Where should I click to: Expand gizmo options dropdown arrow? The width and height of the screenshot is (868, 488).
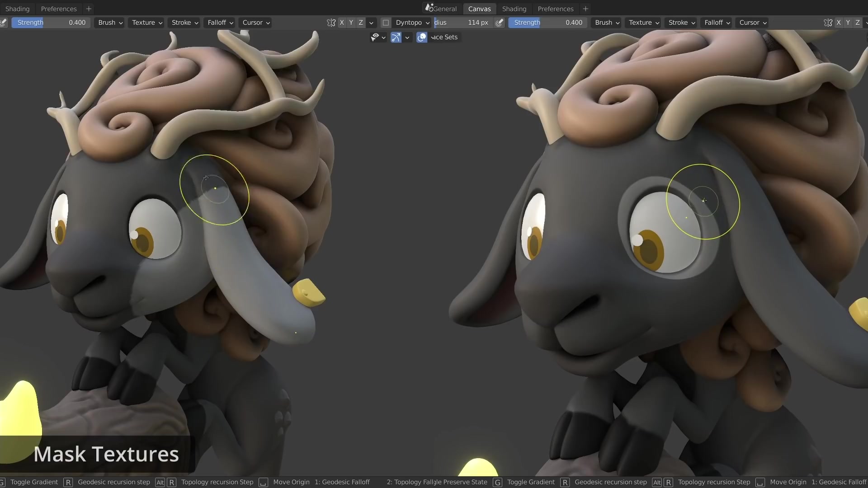click(407, 38)
